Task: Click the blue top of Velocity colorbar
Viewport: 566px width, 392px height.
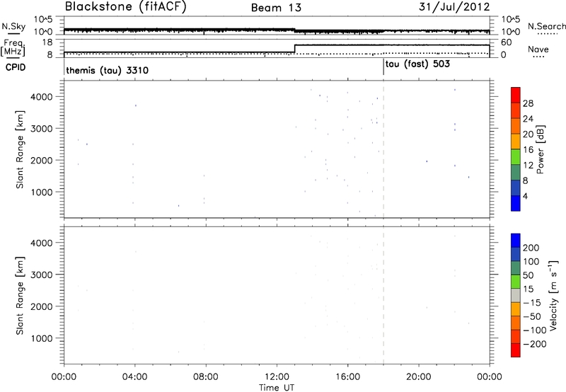Action: pyautogui.click(x=516, y=241)
